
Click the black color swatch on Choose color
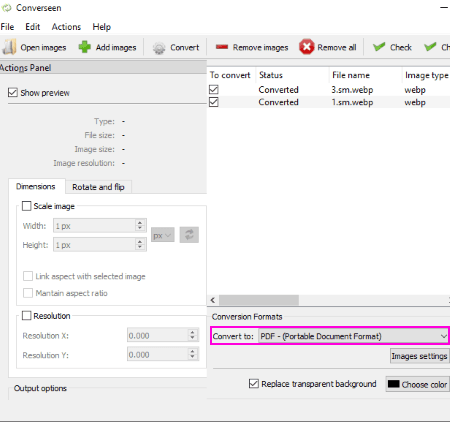[394, 384]
